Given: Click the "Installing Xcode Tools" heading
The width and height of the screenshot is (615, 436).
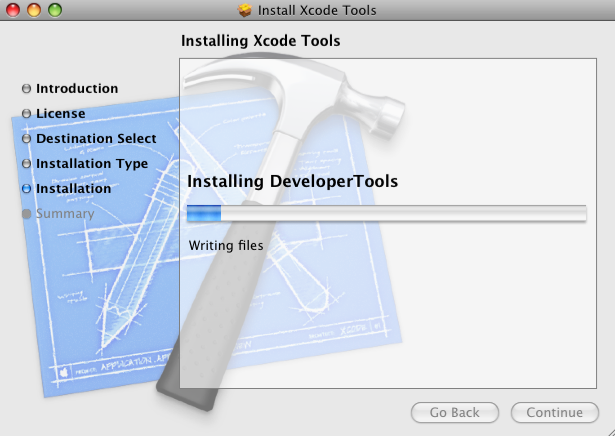Looking at the screenshot, I should click(260, 42).
